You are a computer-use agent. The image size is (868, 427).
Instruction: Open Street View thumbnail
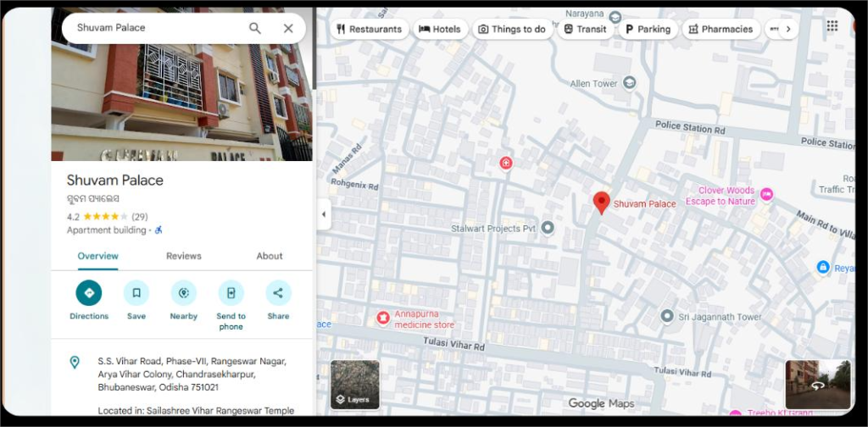[x=817, y=385]
